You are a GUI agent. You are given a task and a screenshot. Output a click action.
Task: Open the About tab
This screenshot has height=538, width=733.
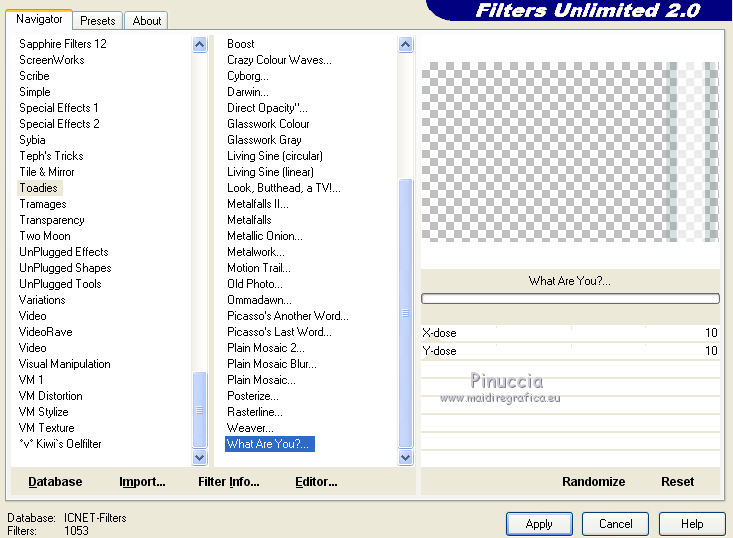click(146, 21)
